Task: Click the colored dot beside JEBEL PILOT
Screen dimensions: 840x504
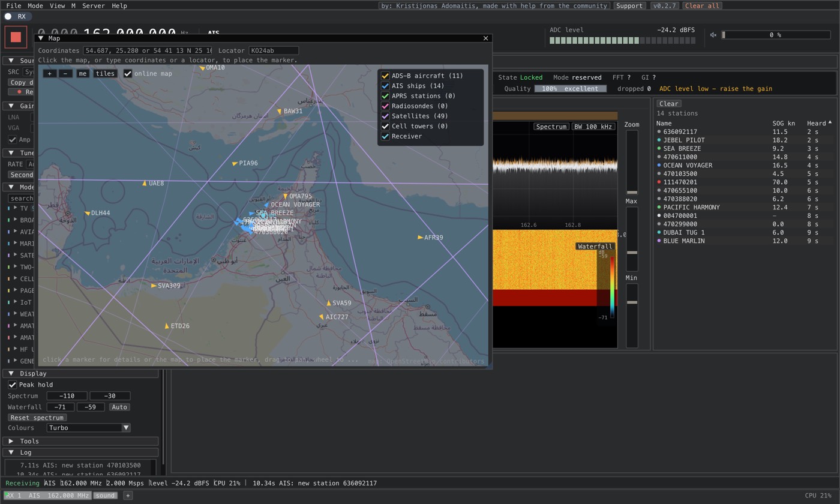Action: 659,140
